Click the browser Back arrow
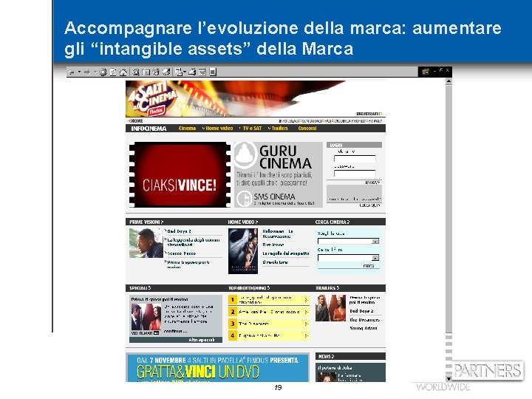Viewport: 532px width, 399px height. click(72, 72)
